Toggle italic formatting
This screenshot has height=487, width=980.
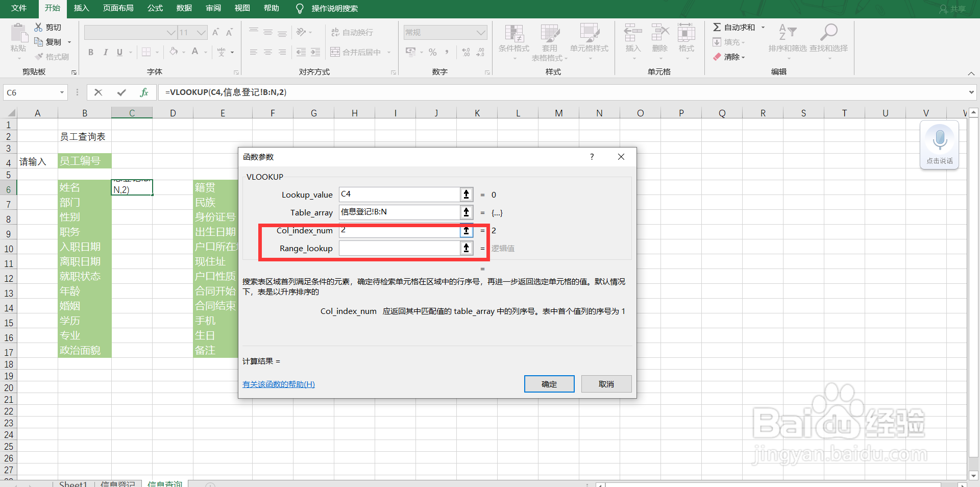[x=106, y=52]
